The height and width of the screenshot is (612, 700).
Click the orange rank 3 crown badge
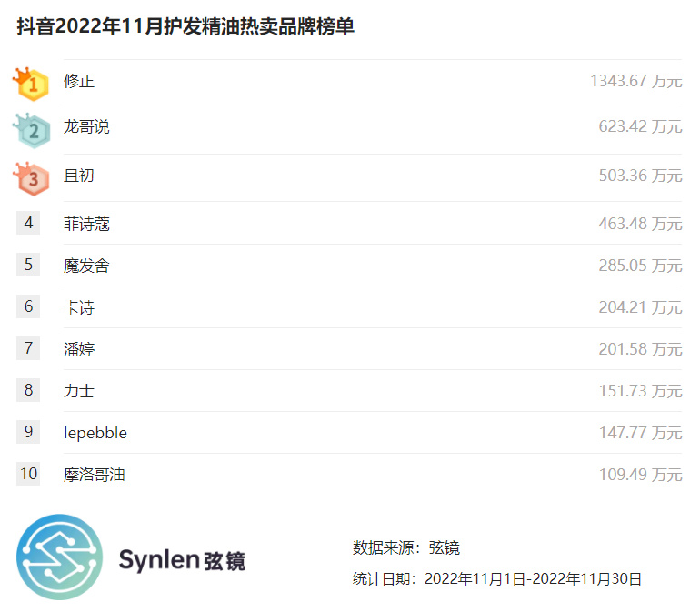[31, 178]
